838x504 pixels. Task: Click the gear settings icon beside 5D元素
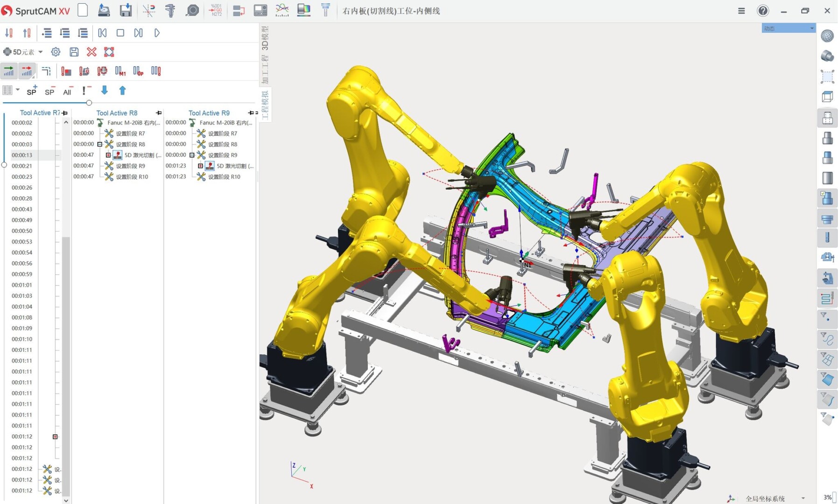(56, 52)
